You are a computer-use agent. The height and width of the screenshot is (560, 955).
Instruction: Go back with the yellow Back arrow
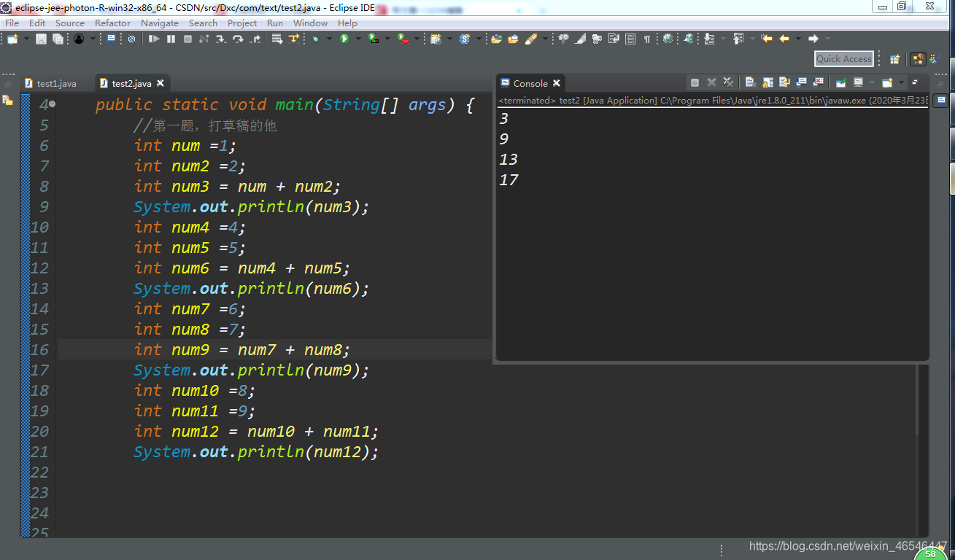coord(784,39)
